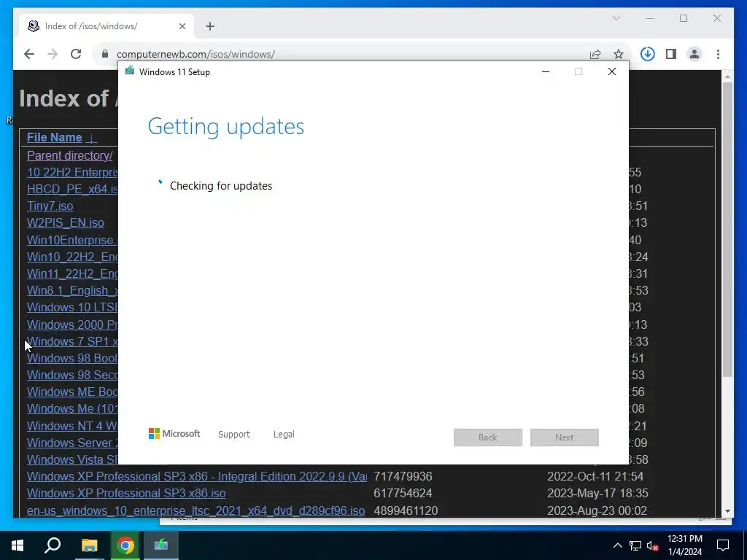Minimize the Windows 11 Setup dialog
Image resolution: width=747 pixels, height=560 pixels.
[x=546, y=72]
